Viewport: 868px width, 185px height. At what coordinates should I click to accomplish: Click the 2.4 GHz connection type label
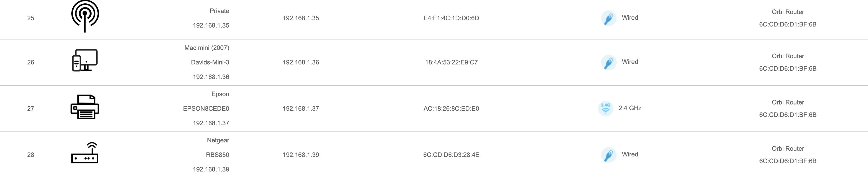[630, 108]
